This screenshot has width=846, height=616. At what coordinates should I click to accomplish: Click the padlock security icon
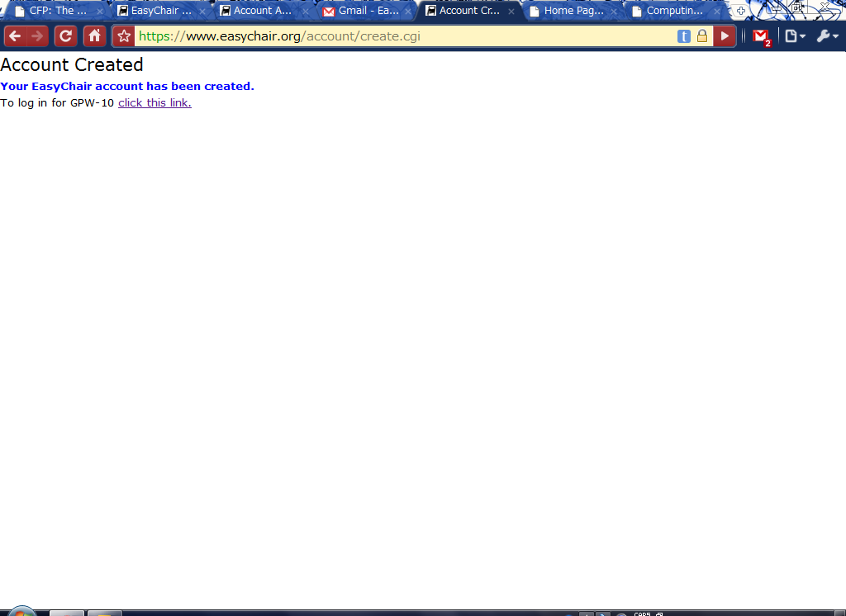coord(702,36)
